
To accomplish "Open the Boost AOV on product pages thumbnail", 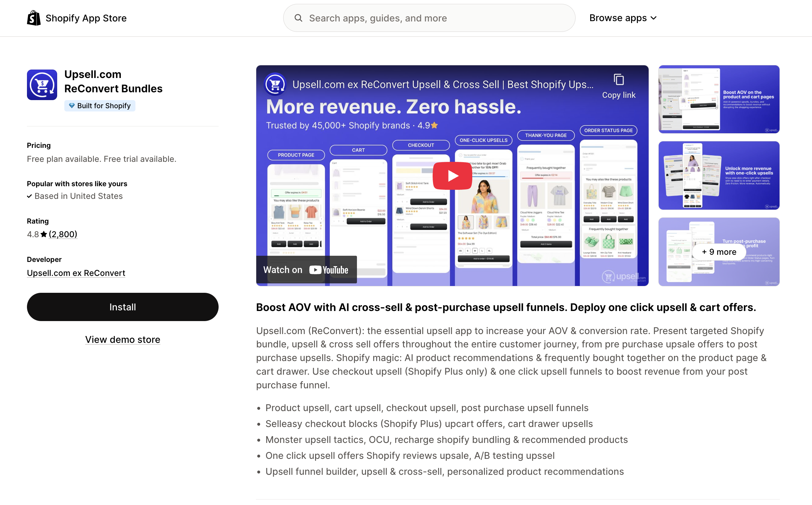I will pos(718,99).
